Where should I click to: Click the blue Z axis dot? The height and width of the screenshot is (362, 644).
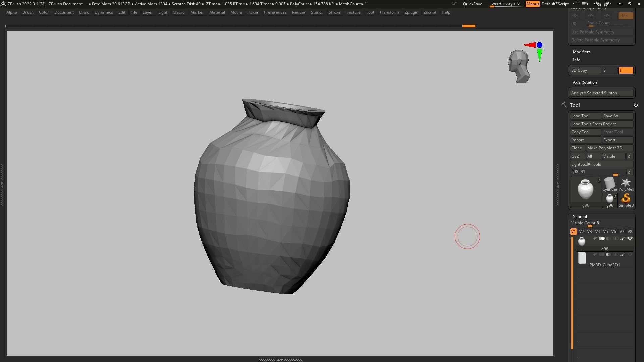539,45
